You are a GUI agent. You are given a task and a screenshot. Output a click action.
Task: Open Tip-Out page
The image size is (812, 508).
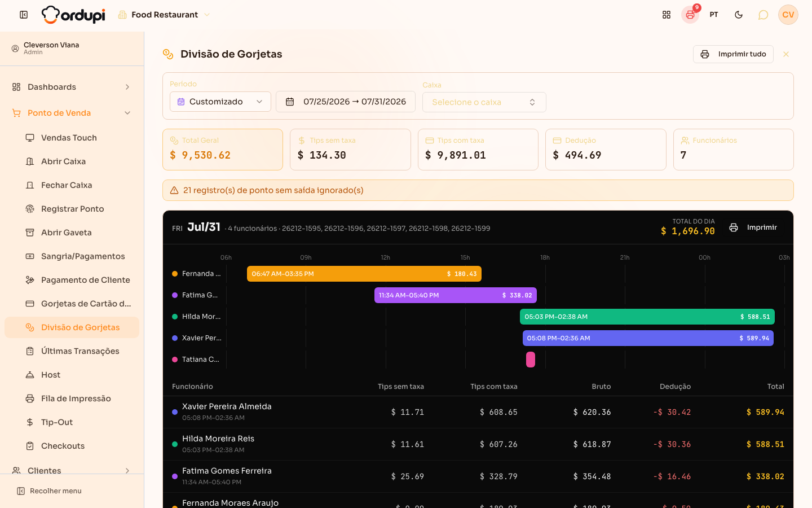click(72, 422)
